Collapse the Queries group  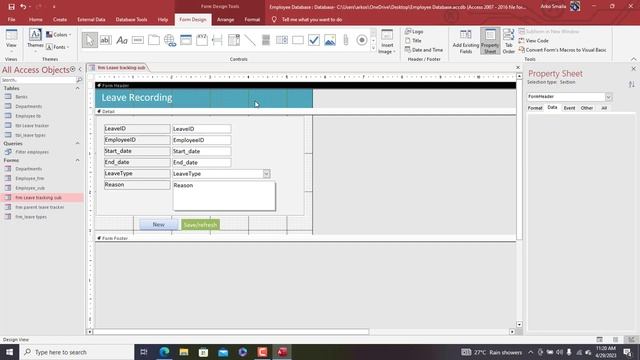pyautogui.click(x=77, y=143)
